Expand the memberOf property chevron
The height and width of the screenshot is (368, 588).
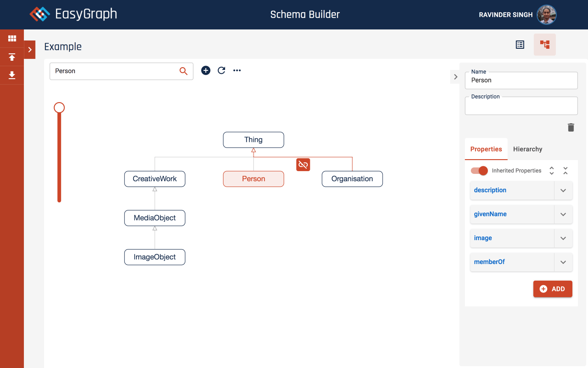coord(563,262)
